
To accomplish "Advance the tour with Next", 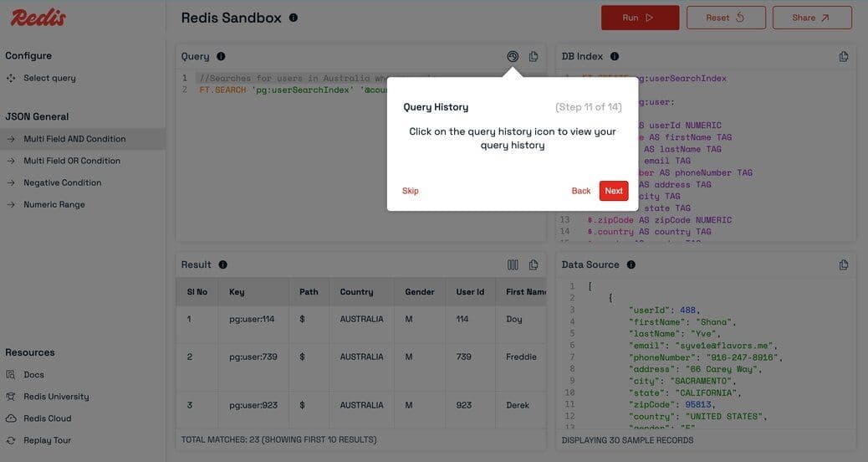I will click(614, 191).
